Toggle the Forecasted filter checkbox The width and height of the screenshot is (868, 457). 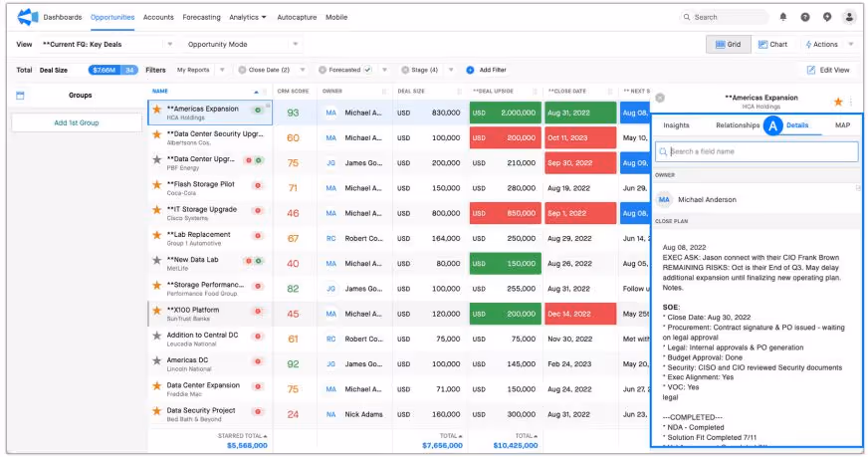367,70
